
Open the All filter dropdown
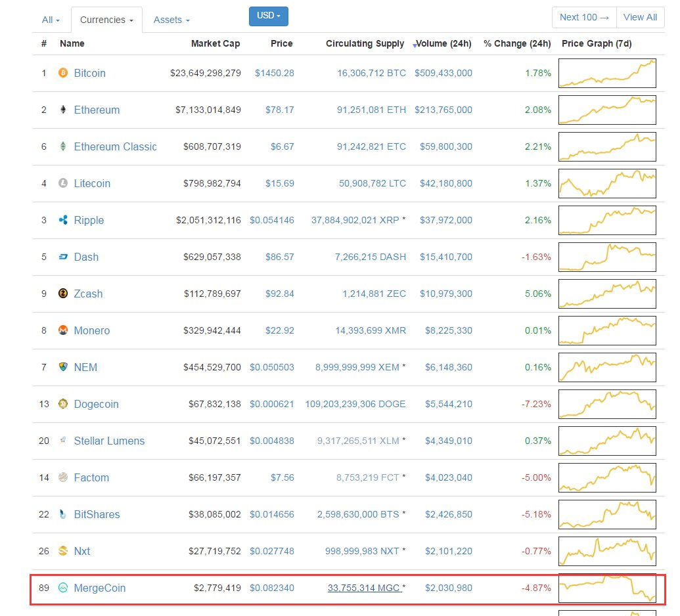click(51, 20)
